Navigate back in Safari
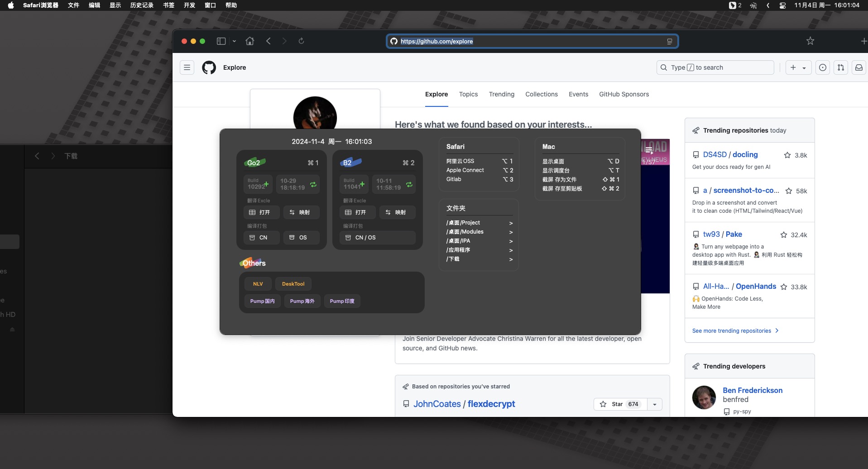This screenshot has width=868, height=469. pyautogui.click(x=269, y=41)
